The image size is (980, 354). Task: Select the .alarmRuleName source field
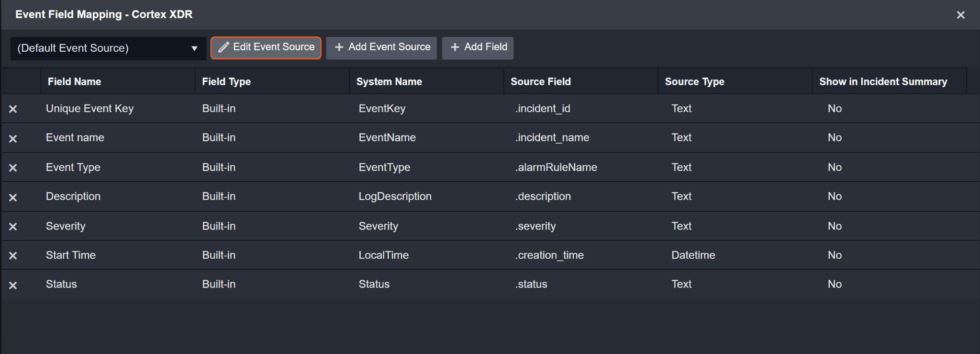click(556, 168)
